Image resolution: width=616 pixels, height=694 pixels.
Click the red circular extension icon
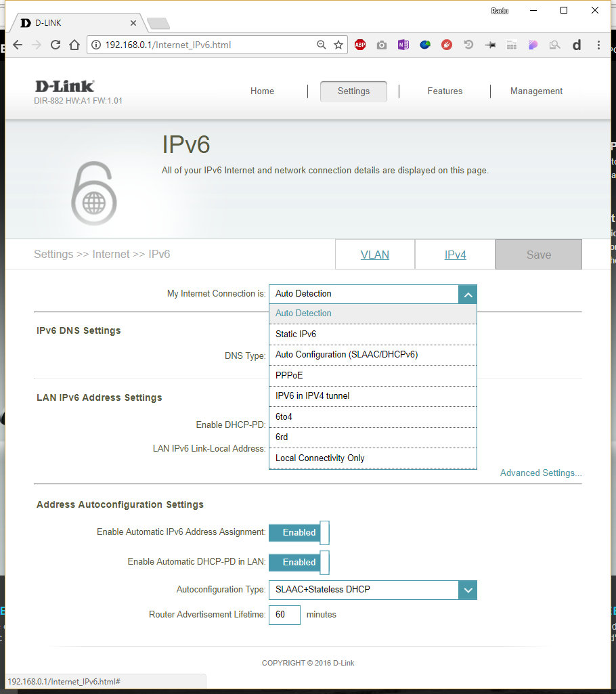[447, 45]
